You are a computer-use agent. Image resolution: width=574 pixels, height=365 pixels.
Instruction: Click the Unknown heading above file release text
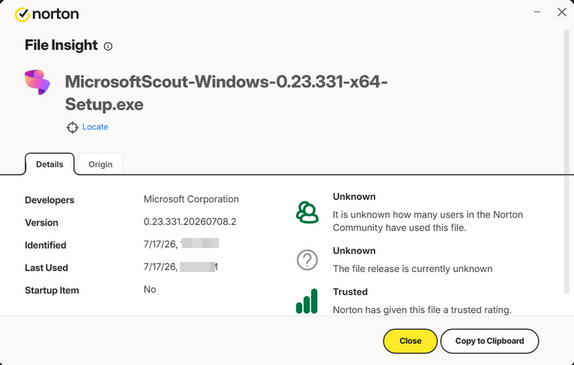(x=354, y=251)
